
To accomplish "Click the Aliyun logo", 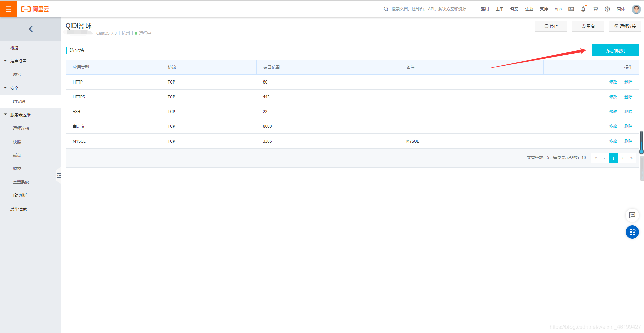I will point(35,9).
